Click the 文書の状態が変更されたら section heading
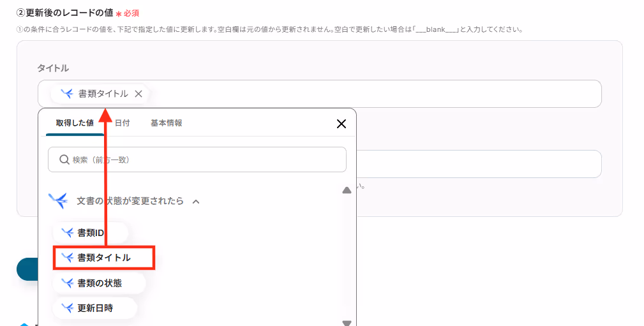 130,201
